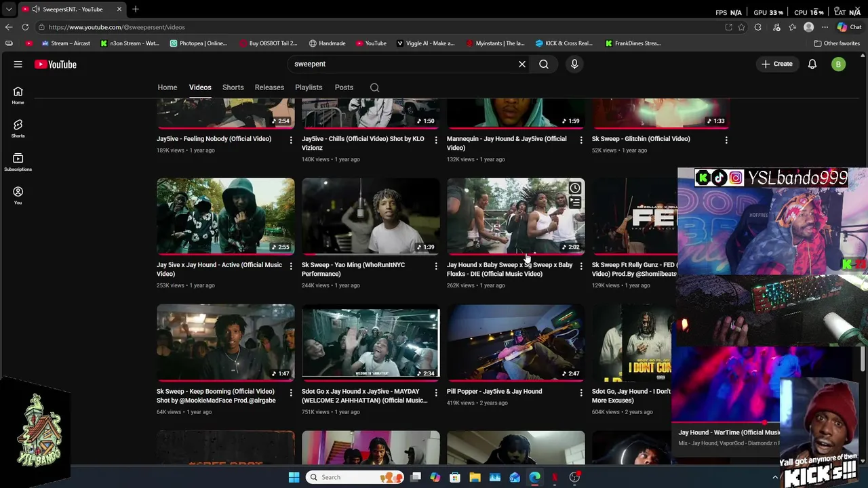The height and width of the screenshot is (488, 868).
Task: Open Viggle AI bookmark
Action: (426, 43)
